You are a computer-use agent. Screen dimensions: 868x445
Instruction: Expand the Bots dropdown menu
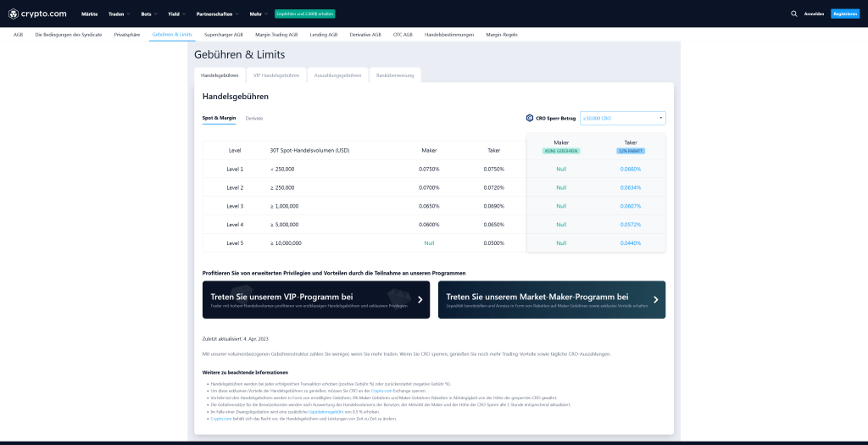pyautogui.click(x=148, y=14)
